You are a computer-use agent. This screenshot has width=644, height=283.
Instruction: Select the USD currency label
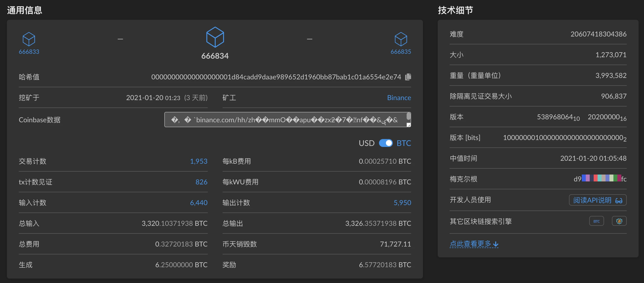point(366,143)
